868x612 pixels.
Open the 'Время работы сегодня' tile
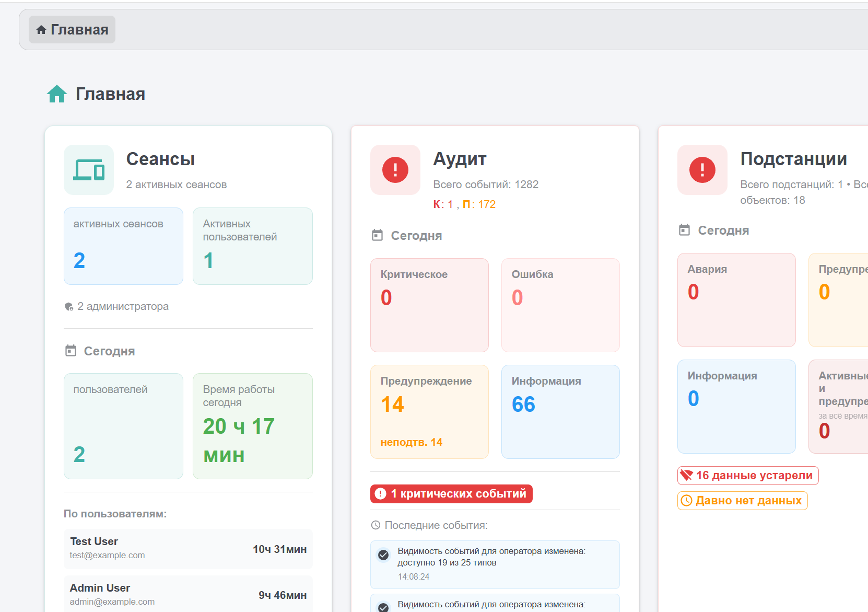coord(253,426)
